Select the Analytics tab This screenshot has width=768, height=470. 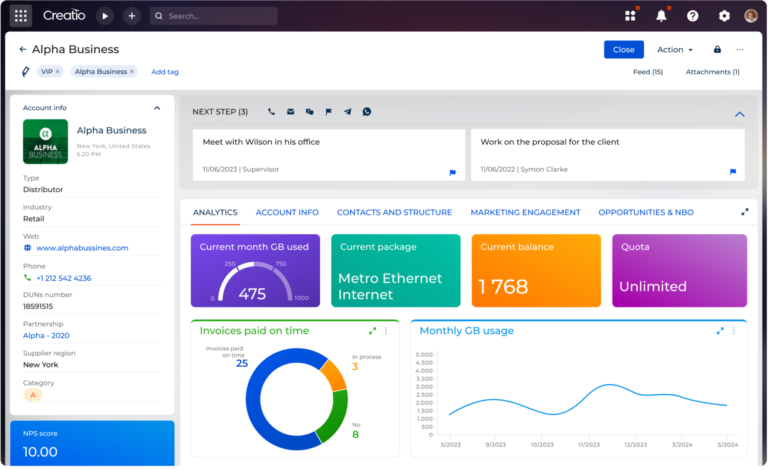click(215, 212)
